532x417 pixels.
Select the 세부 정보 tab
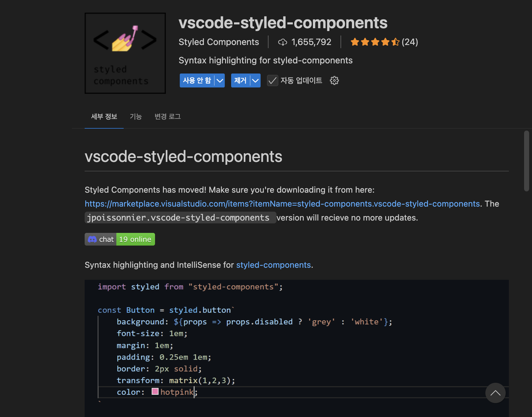click(104, 117)
